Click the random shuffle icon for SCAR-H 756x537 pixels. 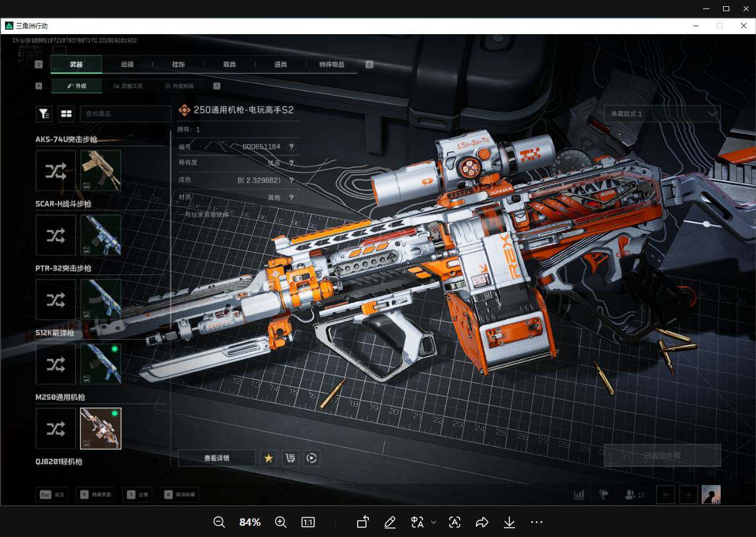point(56,235)
